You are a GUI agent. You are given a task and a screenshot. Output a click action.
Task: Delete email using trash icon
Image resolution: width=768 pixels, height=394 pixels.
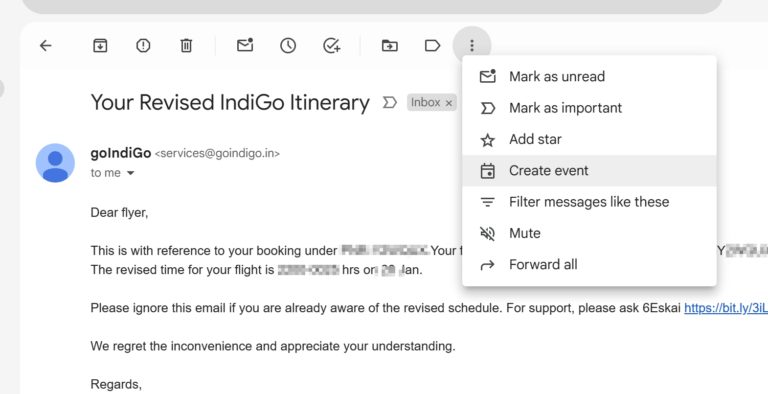click(x=186, y=46)
